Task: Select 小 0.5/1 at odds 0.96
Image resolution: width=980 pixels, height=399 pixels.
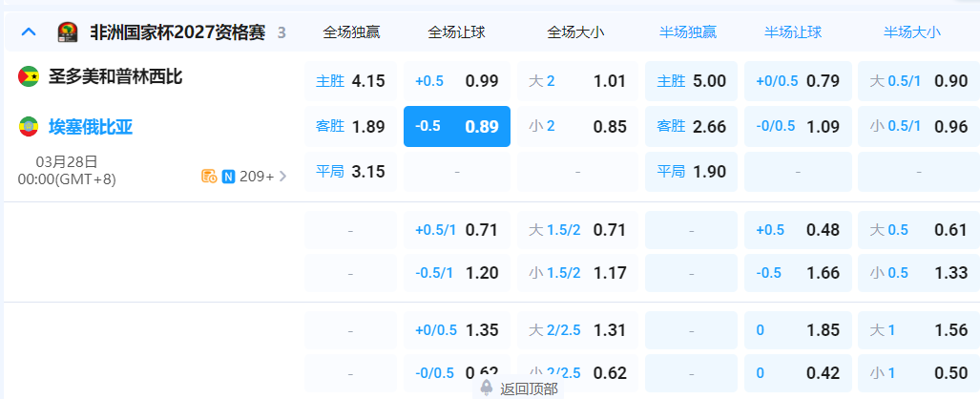Action: coord(919,126)
